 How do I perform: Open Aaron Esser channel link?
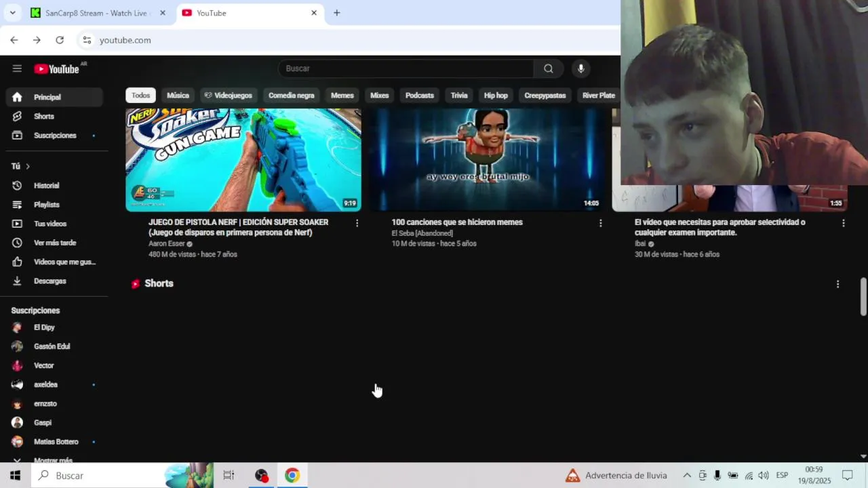point(167,244)
